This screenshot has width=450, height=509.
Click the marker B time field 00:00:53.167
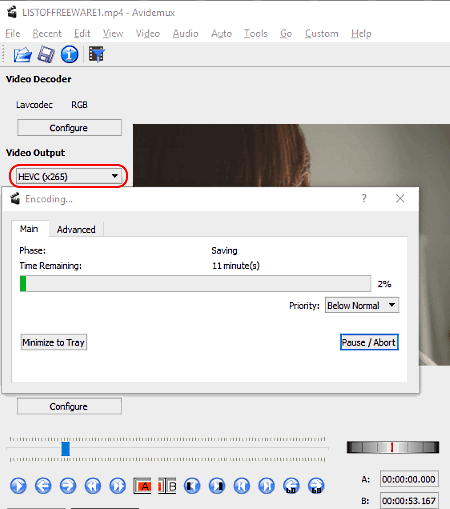[x=409, y=501]
